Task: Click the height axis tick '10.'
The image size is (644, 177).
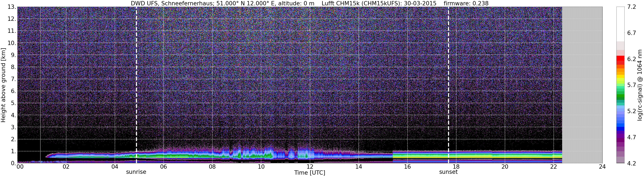Action: pos(12,43)
